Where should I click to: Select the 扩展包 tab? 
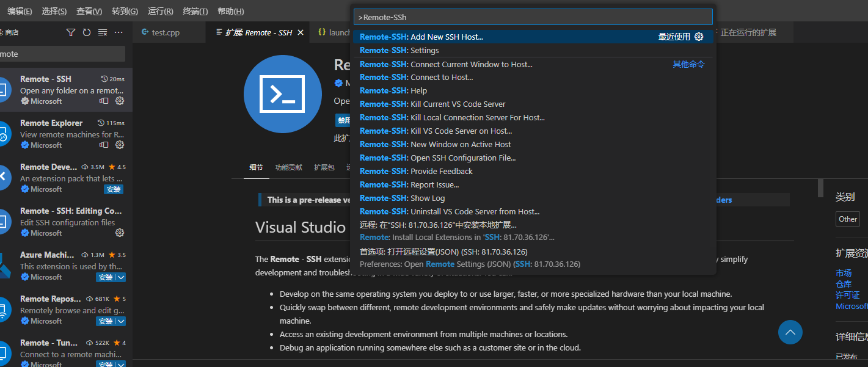[324, 167]
